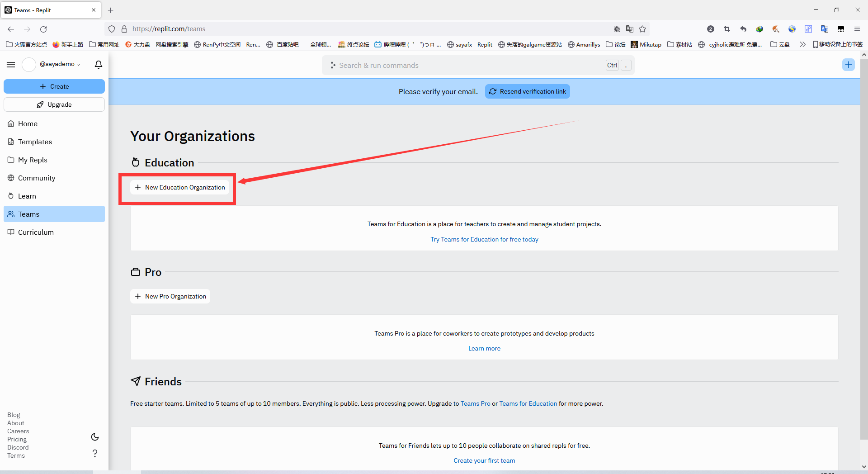This screenshot has width=868, height=474.
Task: Open the help question mark icon
Action: coord(95,453)
